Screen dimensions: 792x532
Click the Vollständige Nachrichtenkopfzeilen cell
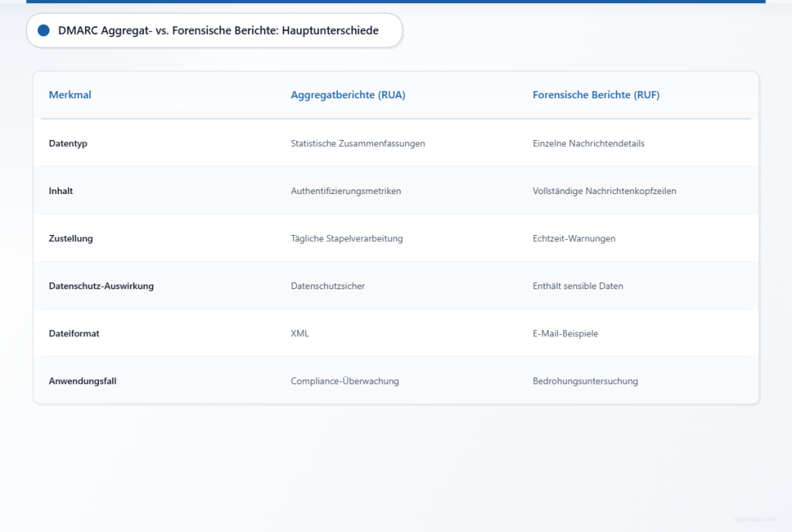(604, 191)
